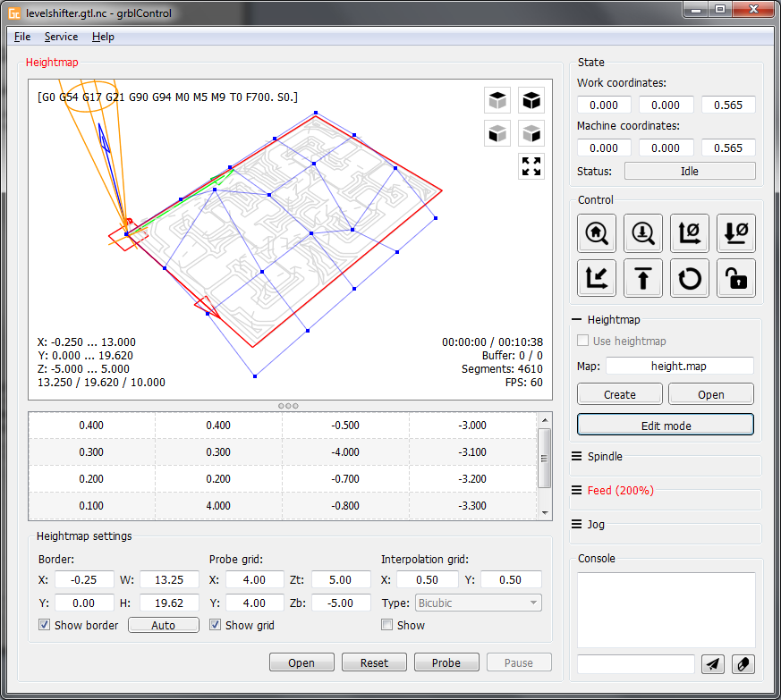The height and width of the screenshot is (700, 781).
Task: Uncheck the Show grid checkbox
Action: click(216, 626)
